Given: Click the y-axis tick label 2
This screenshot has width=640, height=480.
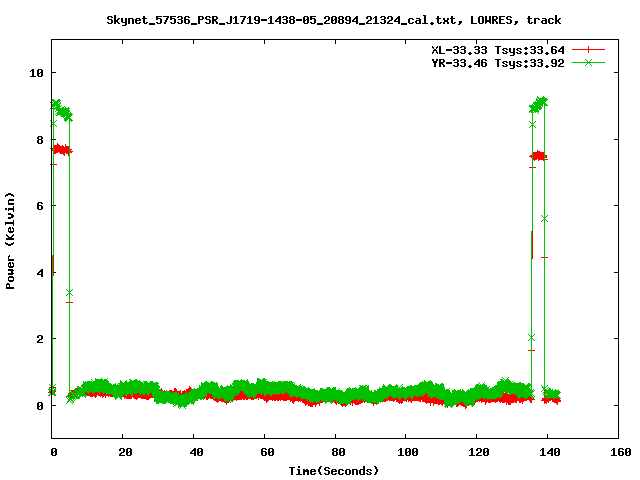Looking at the screenshot, I should pos(40,339).
